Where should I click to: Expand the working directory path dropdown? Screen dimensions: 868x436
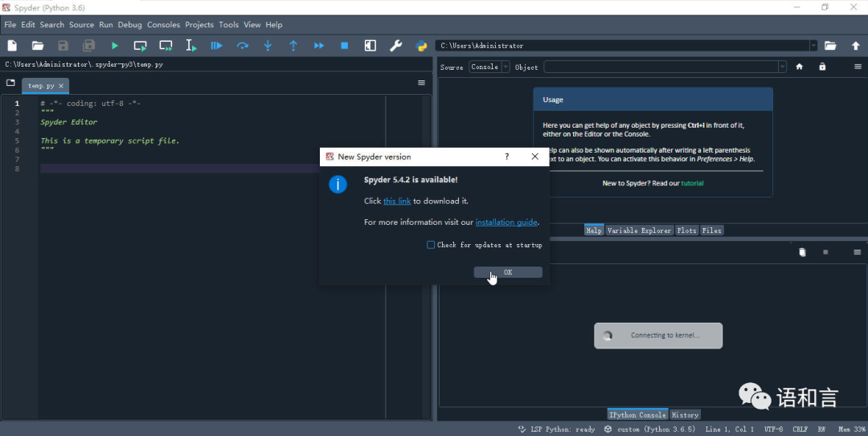tap(813, 46)
